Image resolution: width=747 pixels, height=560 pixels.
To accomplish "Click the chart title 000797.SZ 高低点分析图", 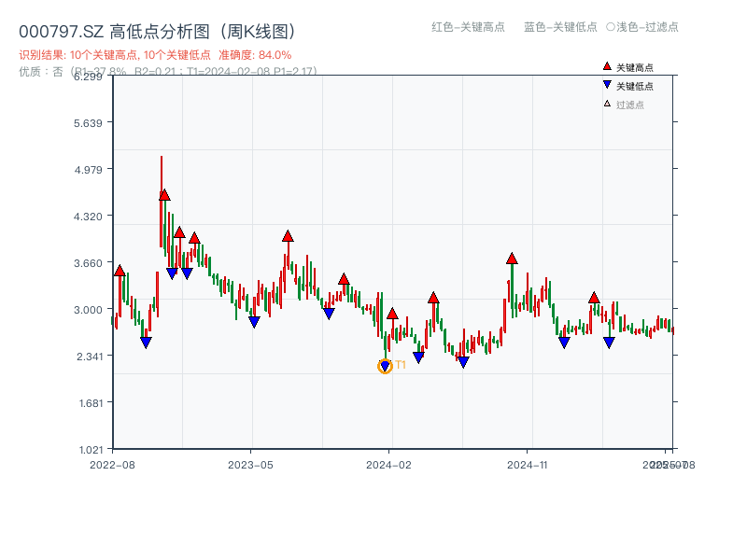I will click(x=157, y=29).
